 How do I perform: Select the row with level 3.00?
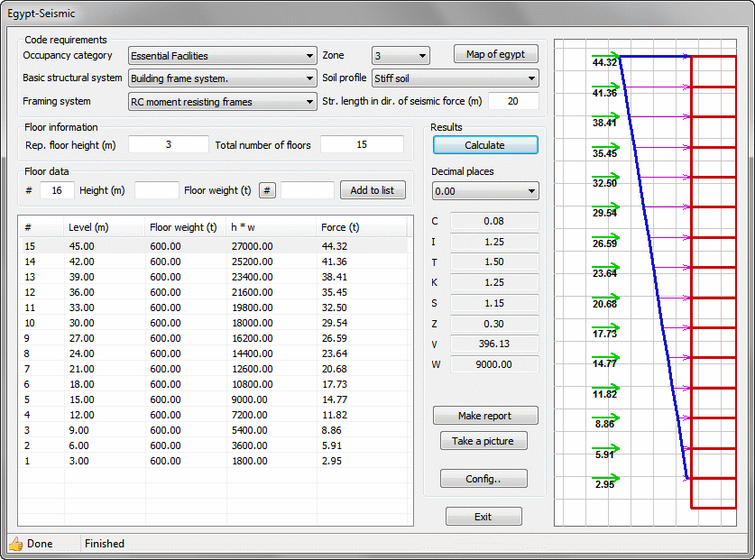215,462
